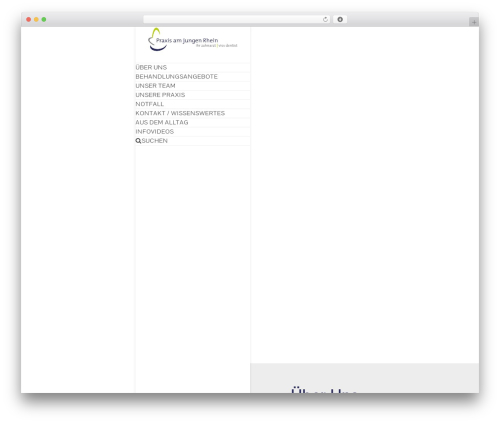The height and width of the screenshot is (423, 500).
Task: Open a new tab with the plus button
Action: point(474,22)
